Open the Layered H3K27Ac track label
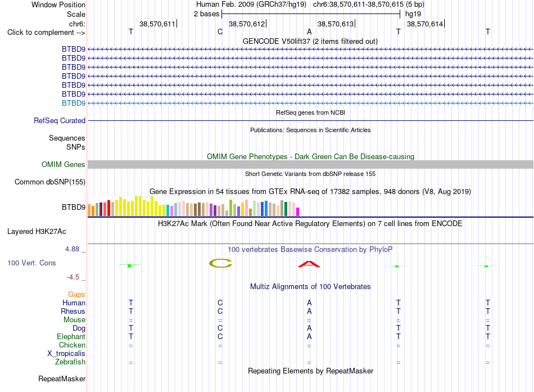The height and width of the screenshot is (392, 534). click(37, 232)
